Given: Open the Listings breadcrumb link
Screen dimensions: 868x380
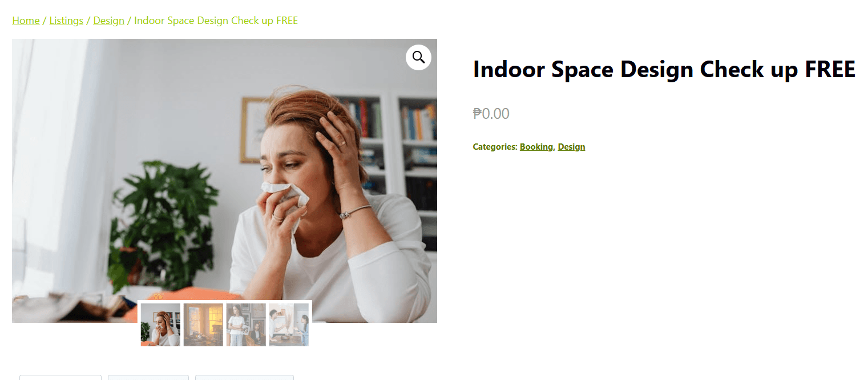Looking at the screenshot, I should pos(66,21).
